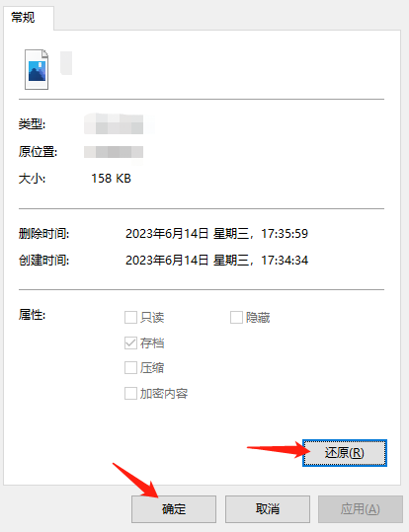Enable the 压缩 checkbox
The height and width of the screenshot is (532, 409).
(130, 368)
